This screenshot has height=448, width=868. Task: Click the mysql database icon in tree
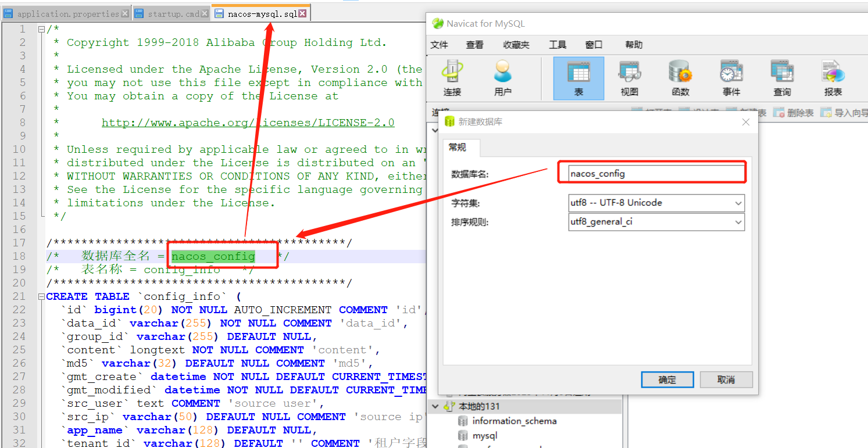(463, 435)
